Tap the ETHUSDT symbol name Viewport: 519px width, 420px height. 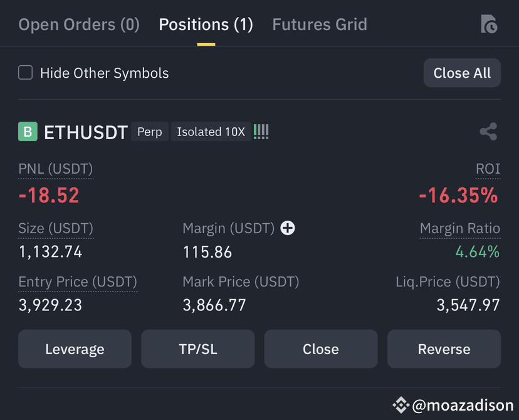point(86,132)
